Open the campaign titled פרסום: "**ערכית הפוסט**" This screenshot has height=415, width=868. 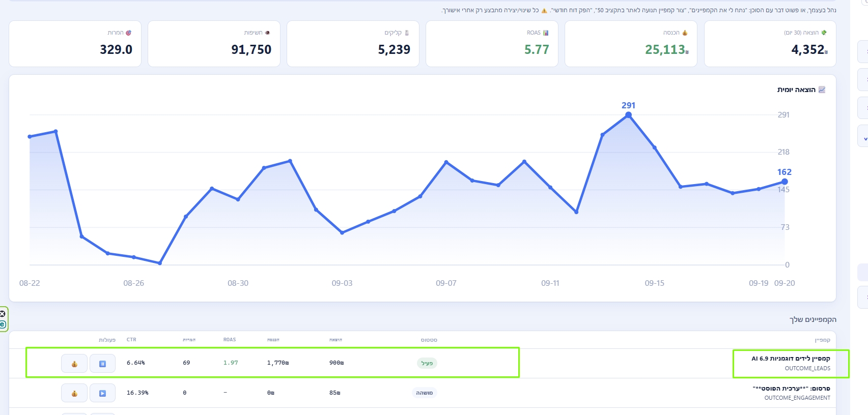(x=791, y=389)
